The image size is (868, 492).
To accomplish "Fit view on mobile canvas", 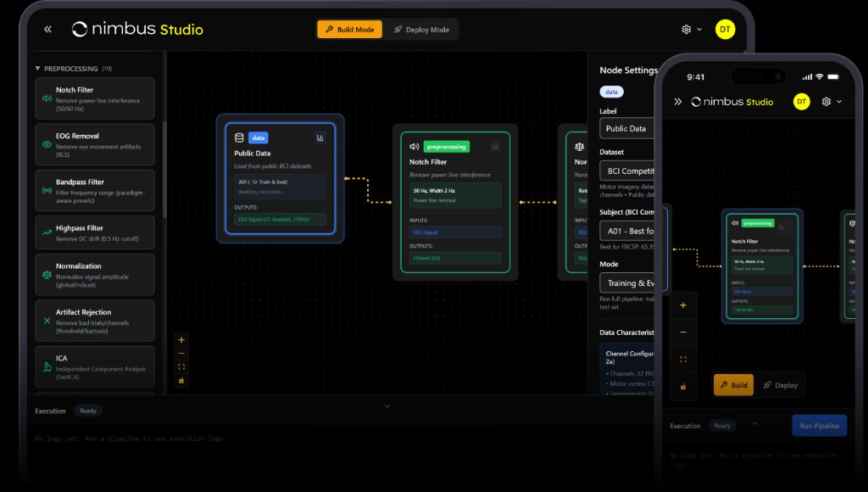I will pos(683,359).
